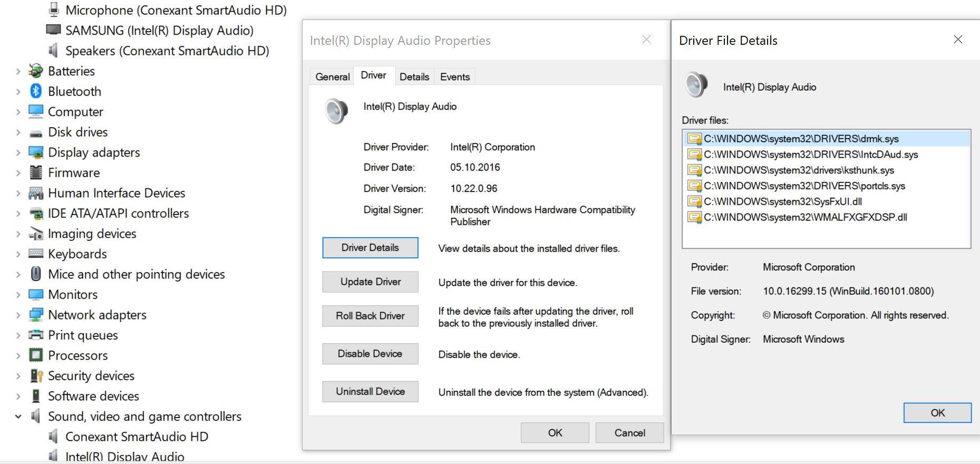Open the Events tab
Viewport: 980px width, 464px height.
click(x=454, y=77)
